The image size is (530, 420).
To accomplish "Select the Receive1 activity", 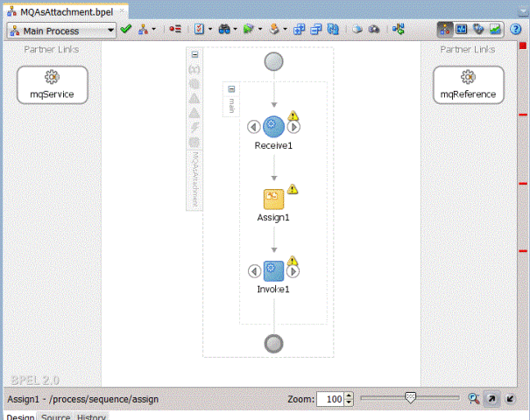I will (273, 127).
